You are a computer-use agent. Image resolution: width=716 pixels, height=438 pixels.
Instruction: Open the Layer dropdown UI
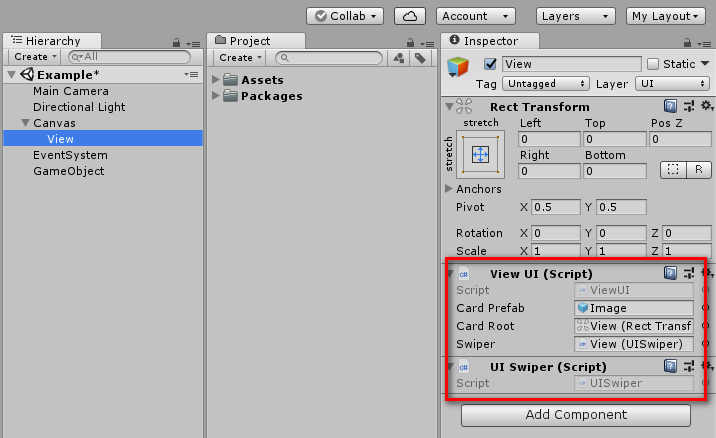(673, 84)
